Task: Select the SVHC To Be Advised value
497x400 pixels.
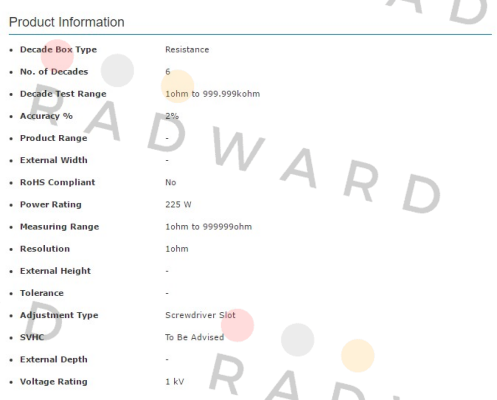Action: [195, 337]
